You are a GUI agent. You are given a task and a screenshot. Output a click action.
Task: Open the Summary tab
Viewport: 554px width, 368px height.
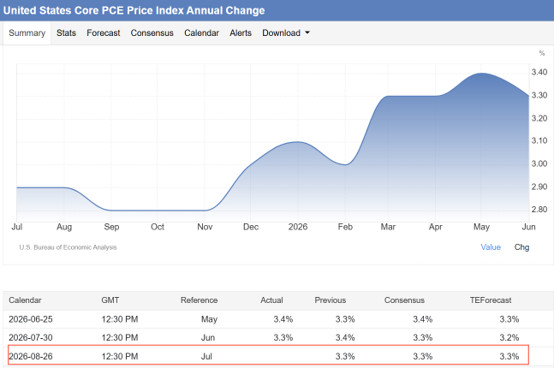click(27, 33)
